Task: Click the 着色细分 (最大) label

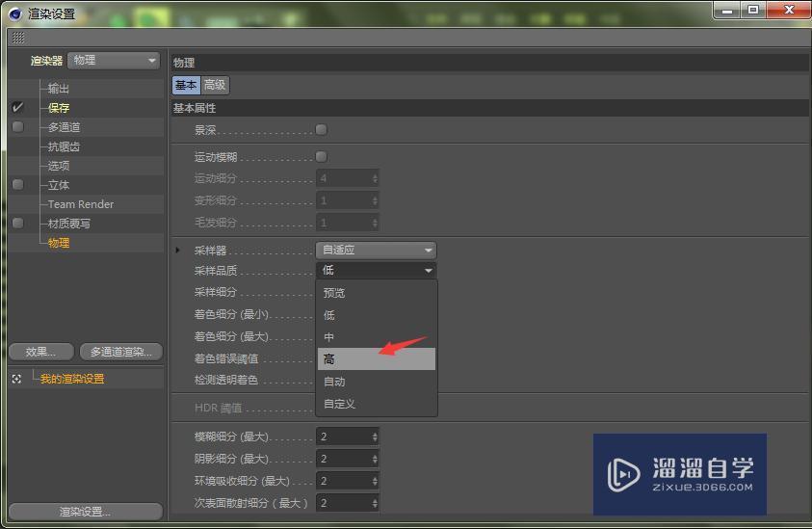Action: 231,336
